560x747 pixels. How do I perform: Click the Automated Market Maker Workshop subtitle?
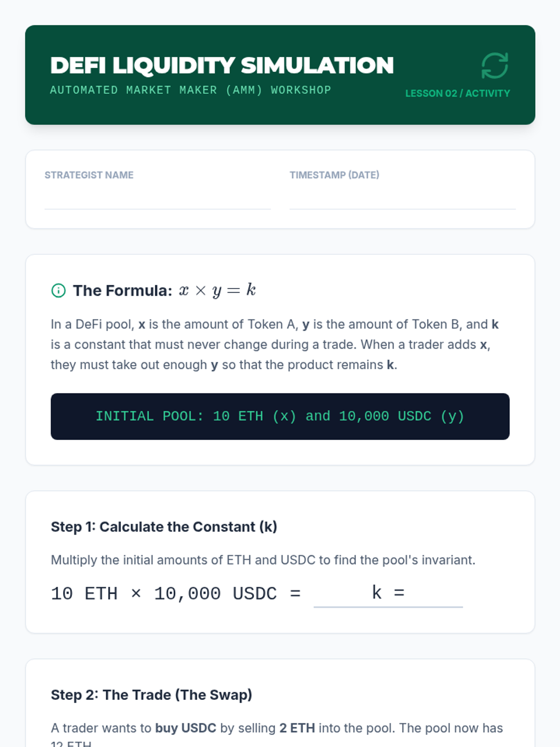(x=190, y=90)
